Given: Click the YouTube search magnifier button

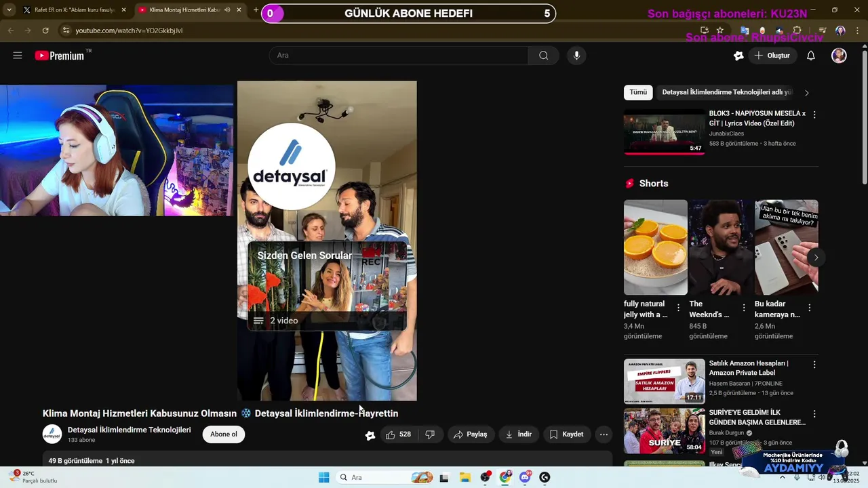Looking at the screenshot, I should coord(543,56).
